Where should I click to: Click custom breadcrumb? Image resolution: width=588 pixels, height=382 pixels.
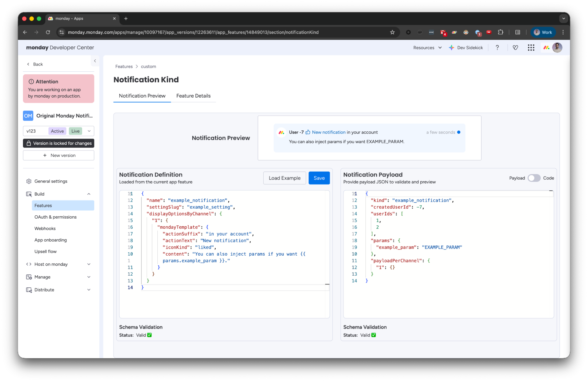click(149, 66)
